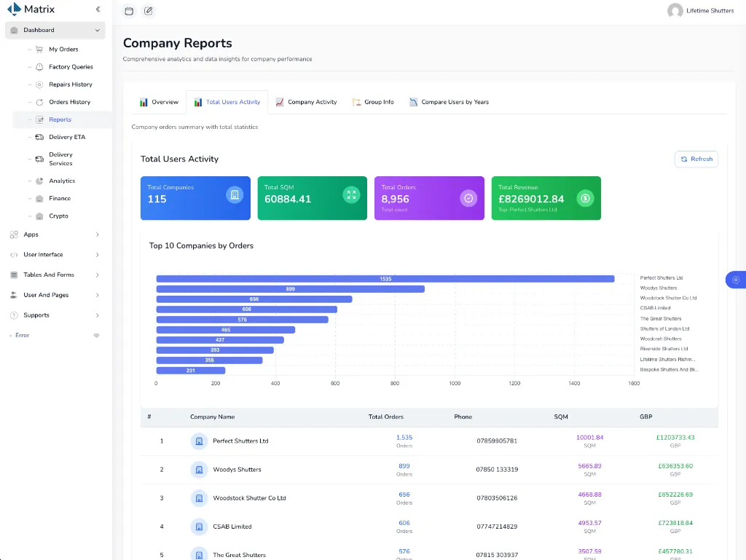
Task: Click the 4668.88 SQM value
Action: point(589,495)
